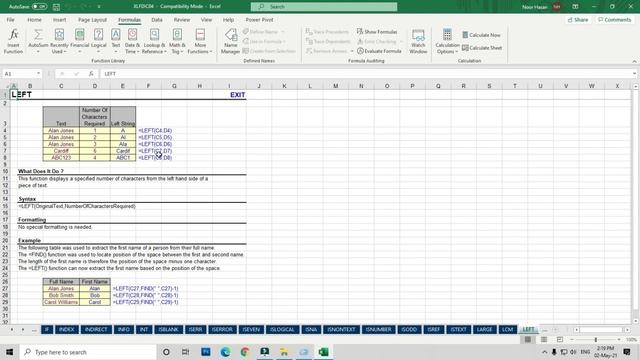Open Text functions list
Screen dimensions: 640x360
click(x=116, y=41)
